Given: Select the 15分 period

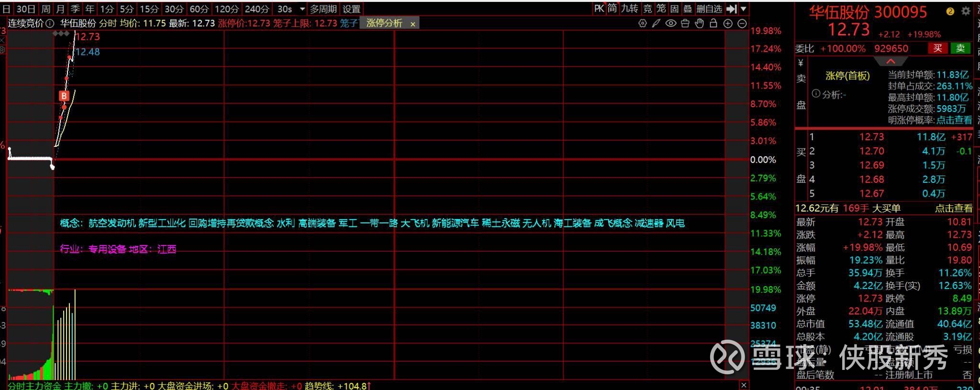Looking at the screenshot, I should 149,9.
